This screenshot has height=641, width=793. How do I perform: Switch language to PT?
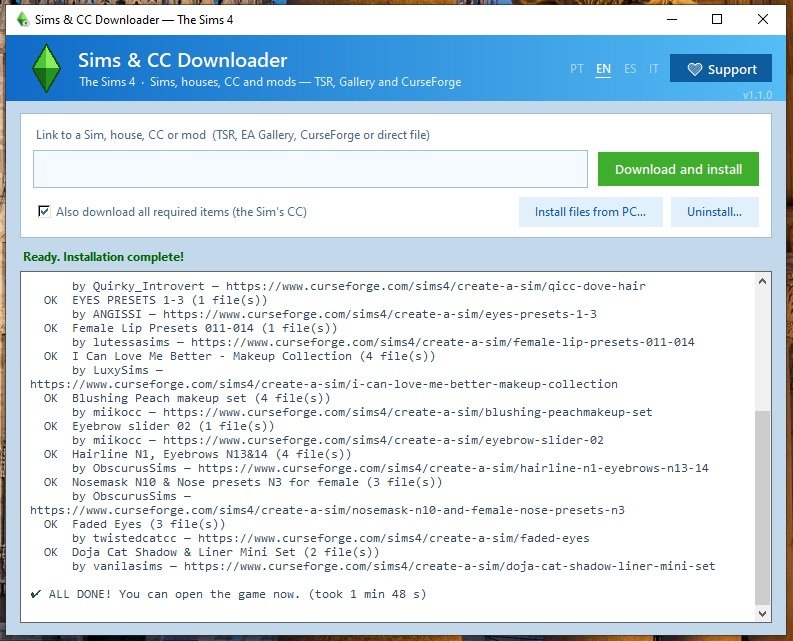point(577,69)
